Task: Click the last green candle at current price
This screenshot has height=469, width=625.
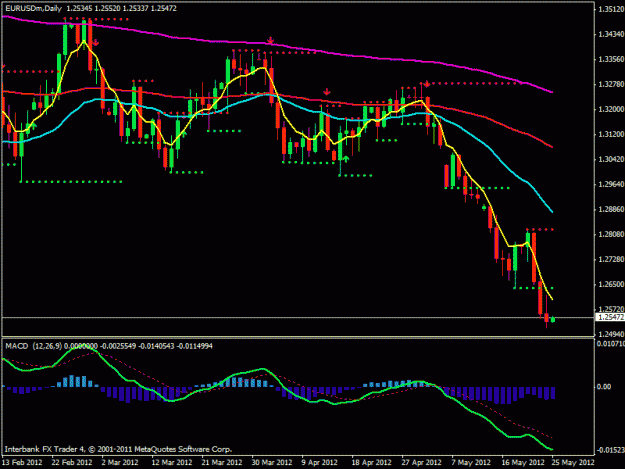Action: [x=552, y=319]
